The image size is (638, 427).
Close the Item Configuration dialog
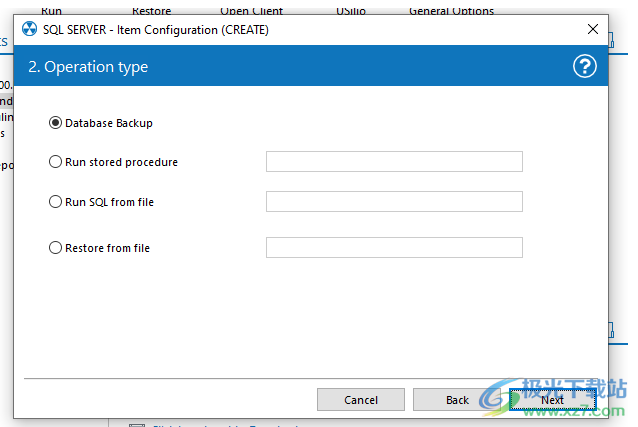tap(593, 29)
